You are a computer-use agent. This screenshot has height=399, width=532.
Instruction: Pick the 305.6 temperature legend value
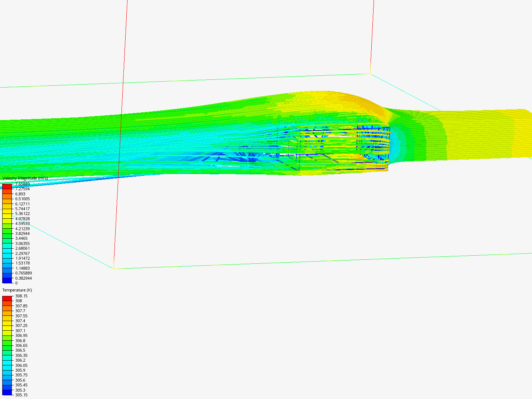click(x=20, y=381)
